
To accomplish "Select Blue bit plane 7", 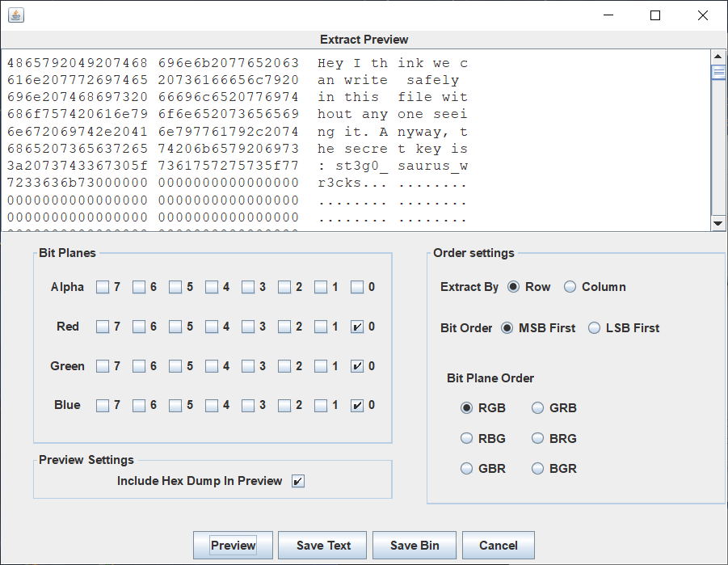I will 103,406.
